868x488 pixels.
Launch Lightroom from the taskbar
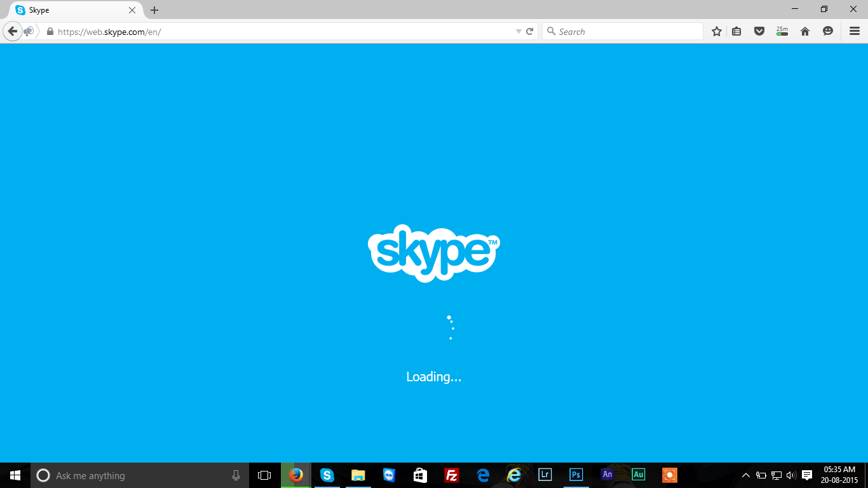point(545,475)
